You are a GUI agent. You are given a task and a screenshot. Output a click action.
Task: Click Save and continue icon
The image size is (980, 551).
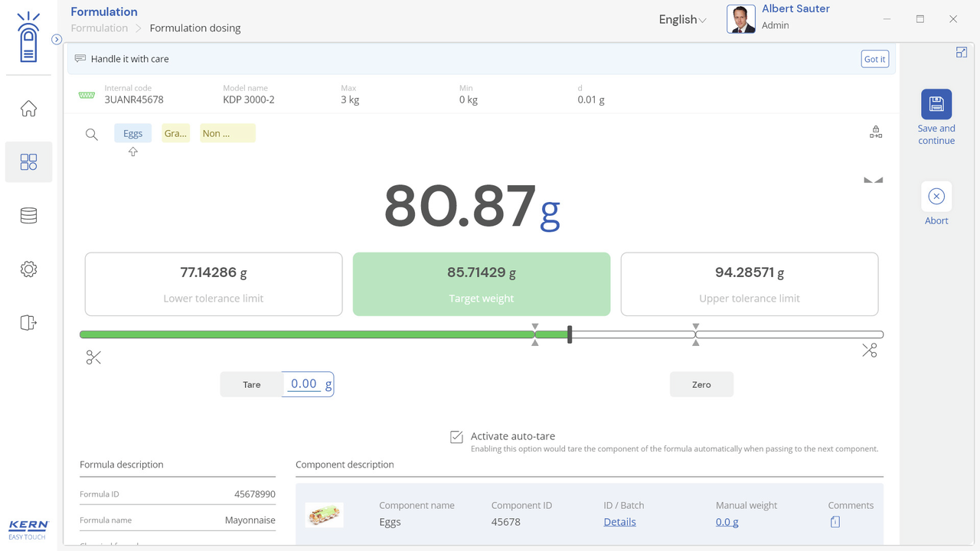point(936,104)
